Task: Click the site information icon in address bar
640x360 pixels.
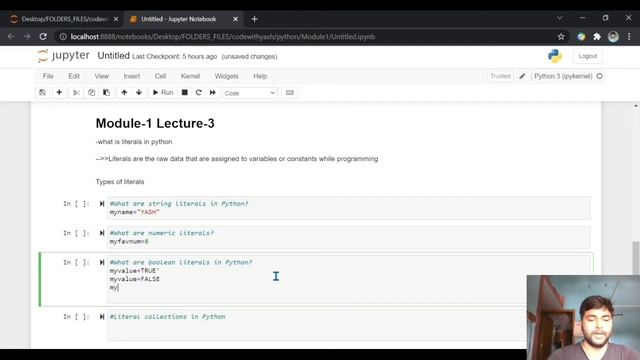Action: click(63, 37)
